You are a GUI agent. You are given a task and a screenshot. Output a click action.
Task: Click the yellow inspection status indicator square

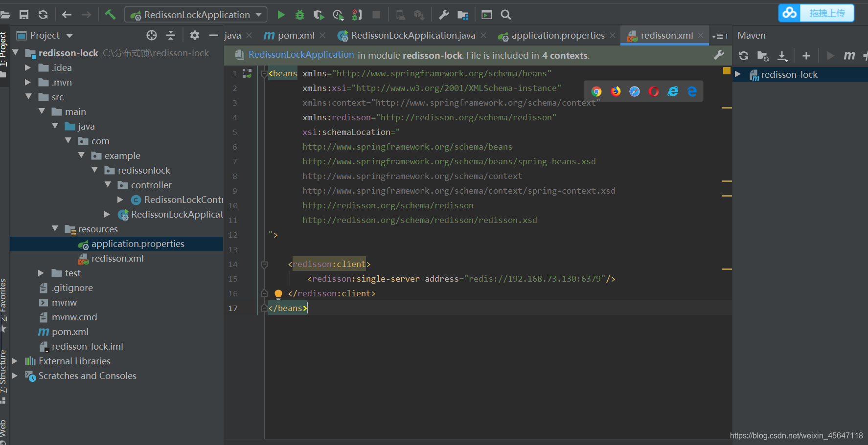(727, 71)
